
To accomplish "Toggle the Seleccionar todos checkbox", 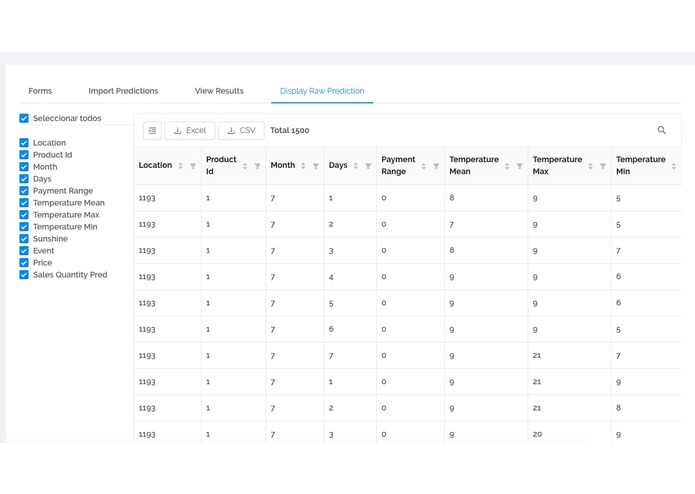I will click(x=24, y=118).
